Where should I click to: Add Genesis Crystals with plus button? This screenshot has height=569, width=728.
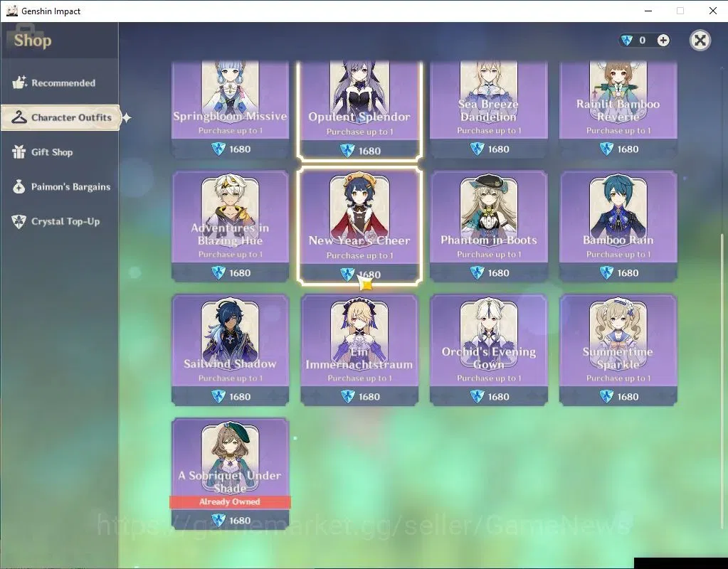tap(663, 41)
